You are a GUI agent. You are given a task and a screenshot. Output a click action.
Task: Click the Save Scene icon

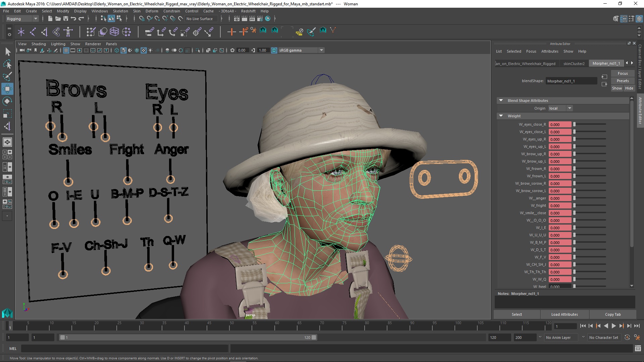click(65, 19)
